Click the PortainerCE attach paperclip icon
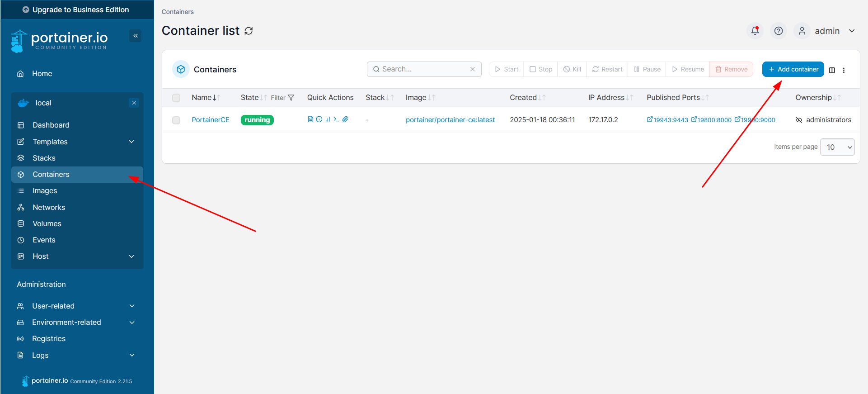 [345, 119]
